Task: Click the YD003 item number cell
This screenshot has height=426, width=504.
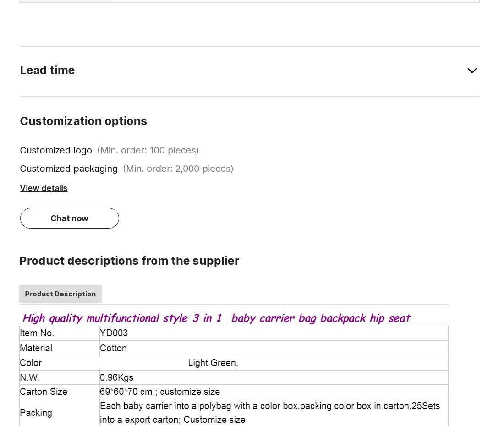Action: 274,333
